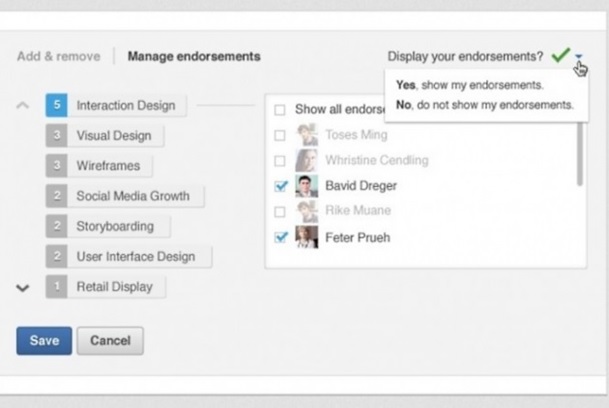Click the count badge on Visual Design

(57, 136)
